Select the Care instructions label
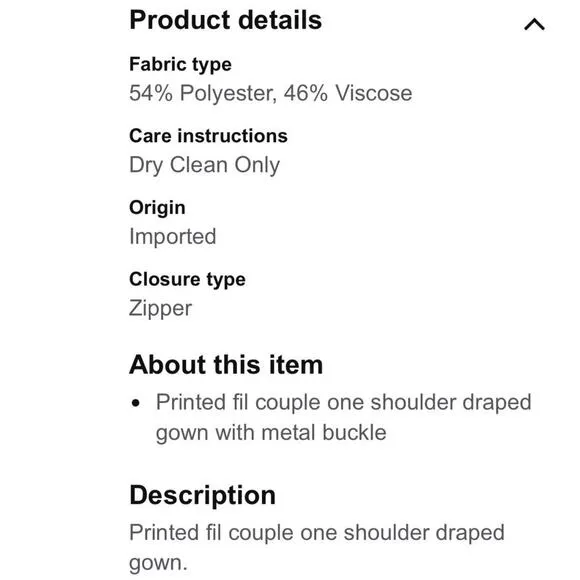580x580 pixels. coord(208,136)
